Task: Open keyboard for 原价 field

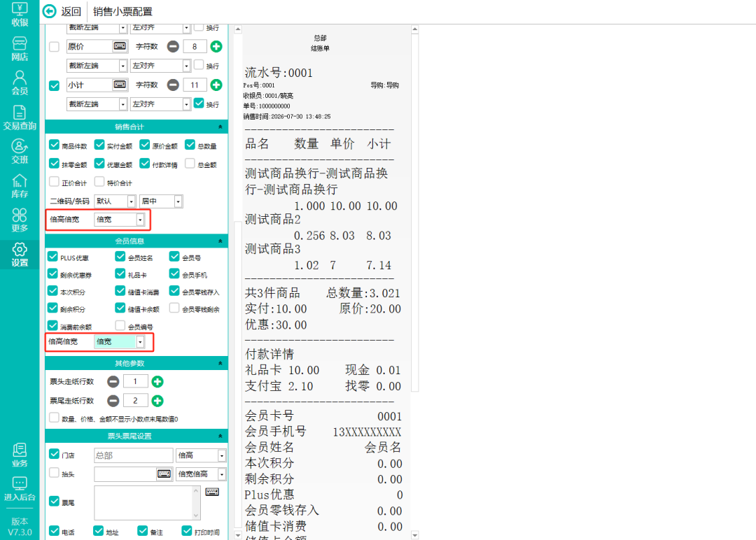Action: coord(120,46)
